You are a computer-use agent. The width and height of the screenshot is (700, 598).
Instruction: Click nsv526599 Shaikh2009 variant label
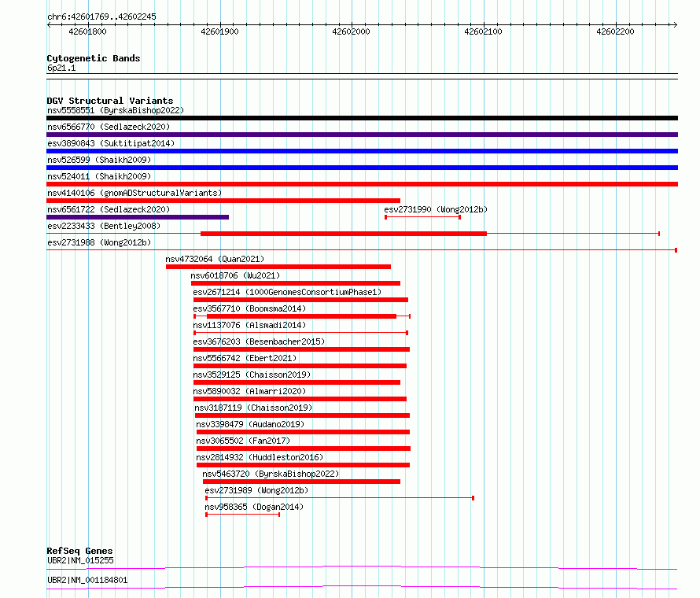[x=99, y=160]
